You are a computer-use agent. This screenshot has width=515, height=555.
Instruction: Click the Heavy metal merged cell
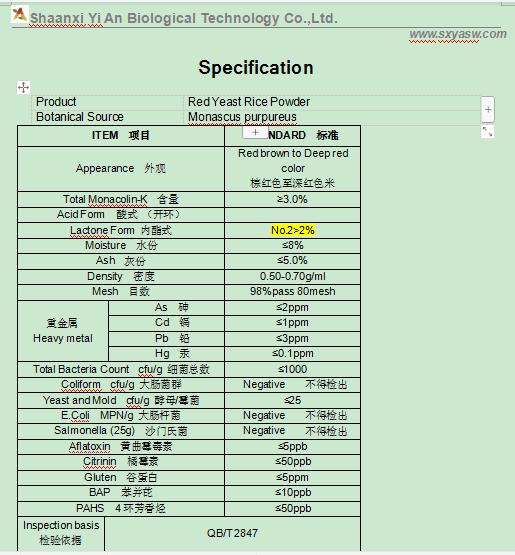(63, 331)
